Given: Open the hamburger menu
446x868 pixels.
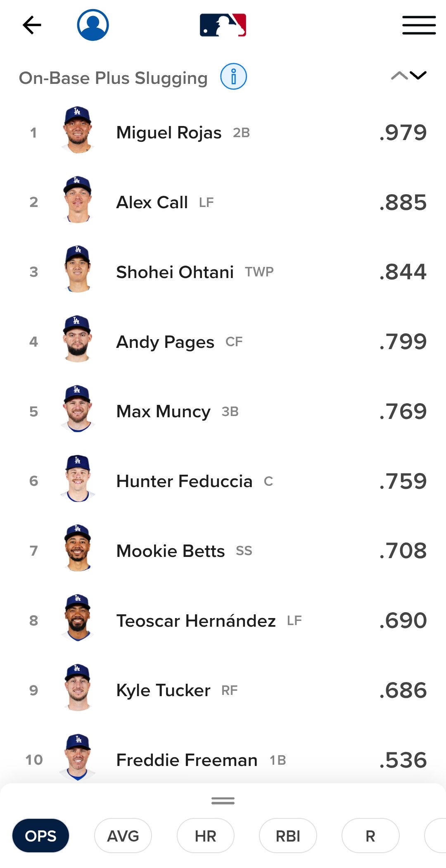Looking at the screenshot, I should pos(419,25).
